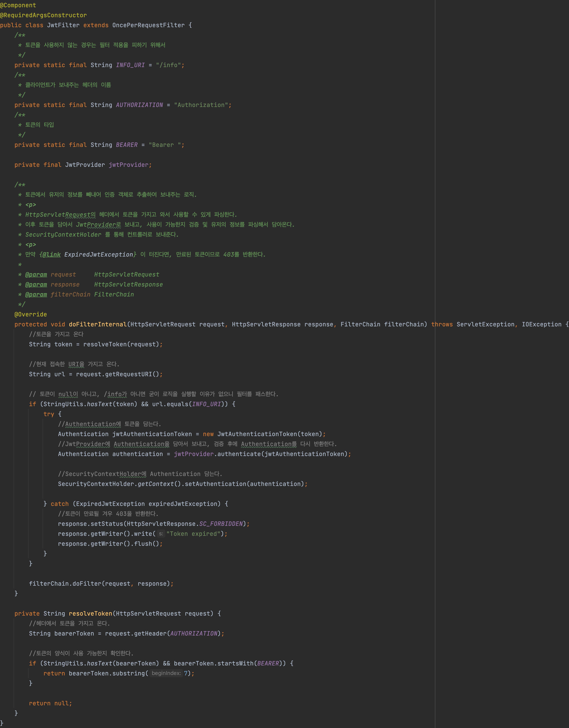
Task: Click INFO_URI in its constant declaration
Action: (130, 65)
